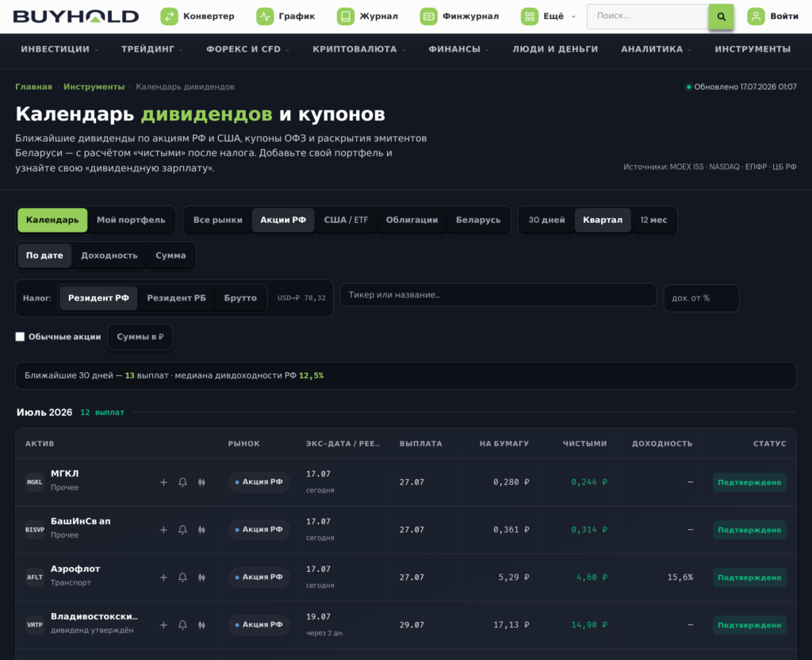
Task: Open the Финжурнал icon in header
Action: coord(428,17)
